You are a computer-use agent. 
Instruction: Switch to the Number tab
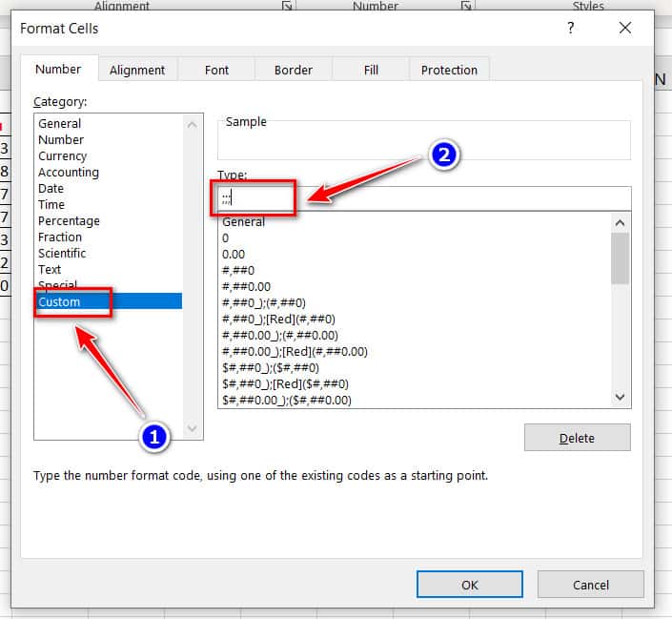[58, 69]
